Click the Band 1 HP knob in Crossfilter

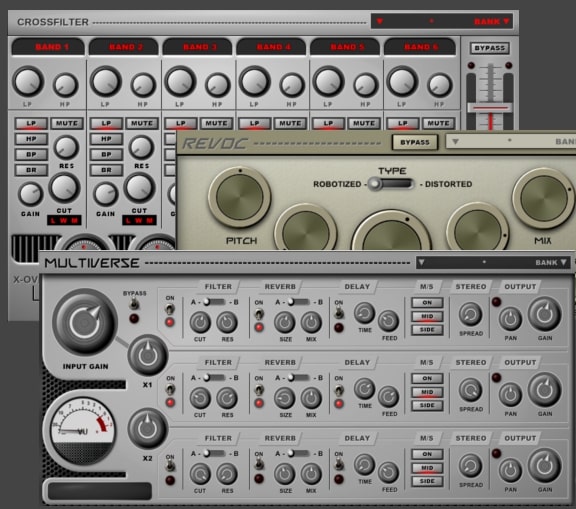click(x=66, y=85)
